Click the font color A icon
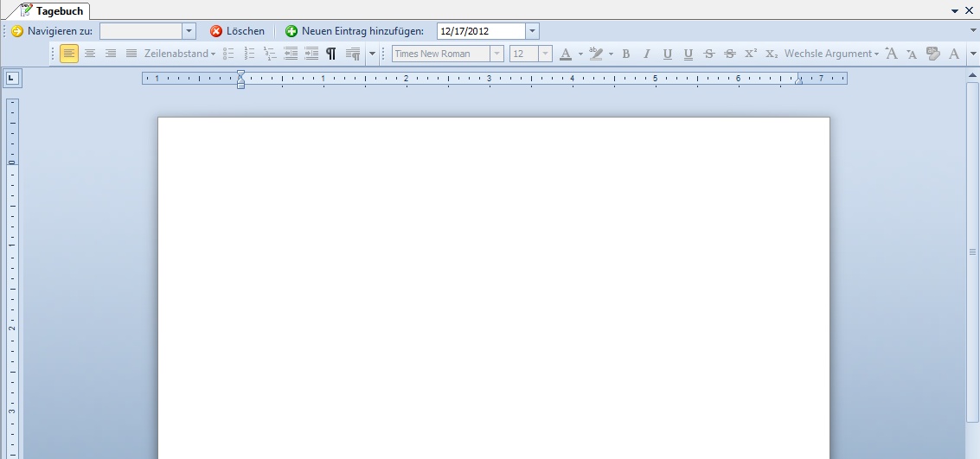This screenshot has width=980, height=459. [x=566, y=54]
